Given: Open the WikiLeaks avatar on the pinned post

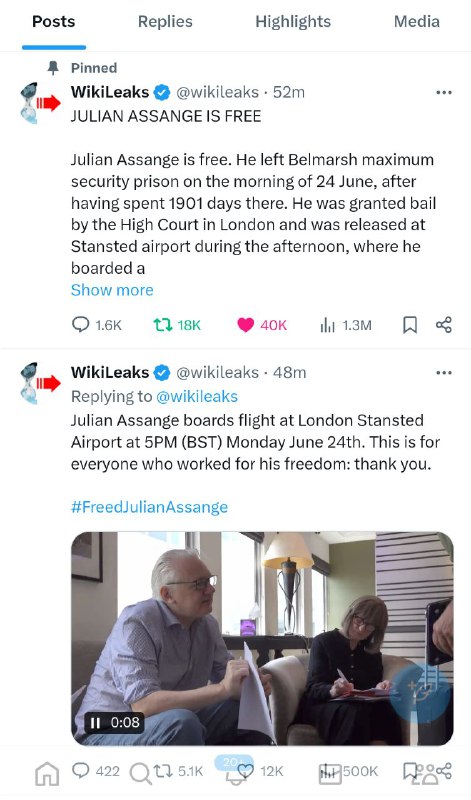Looking at the screenshot, I should (40, 103).
